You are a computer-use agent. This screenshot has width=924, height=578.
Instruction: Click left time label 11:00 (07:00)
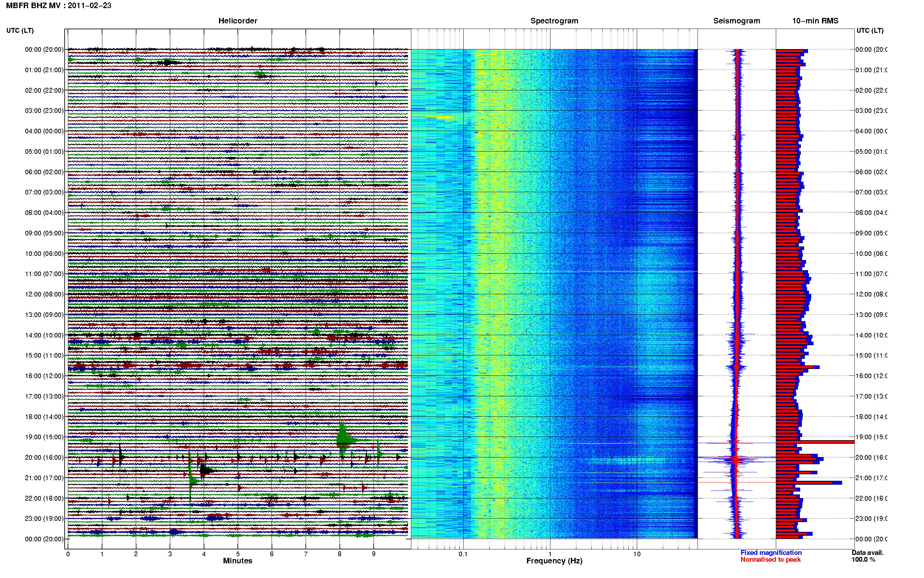[x=44, y=274]
